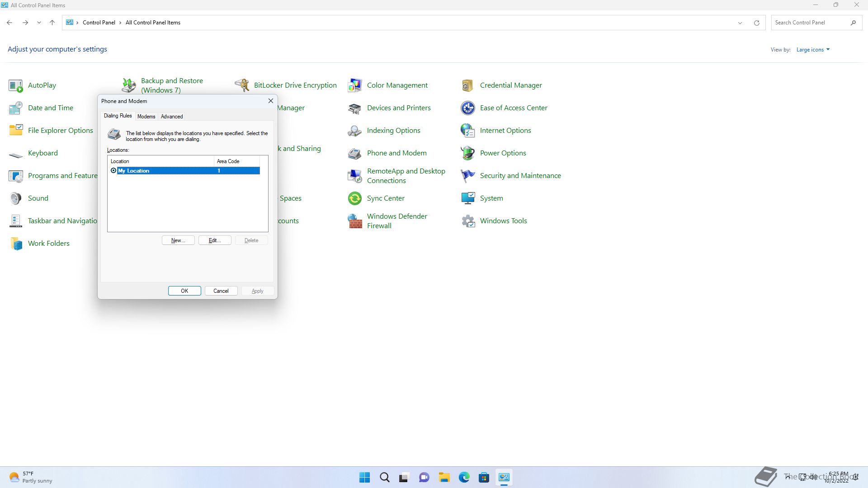Open the Devices and Printers icon
Image resolution: width=868 pixels, height=488 pixels.
coord(355,108)
